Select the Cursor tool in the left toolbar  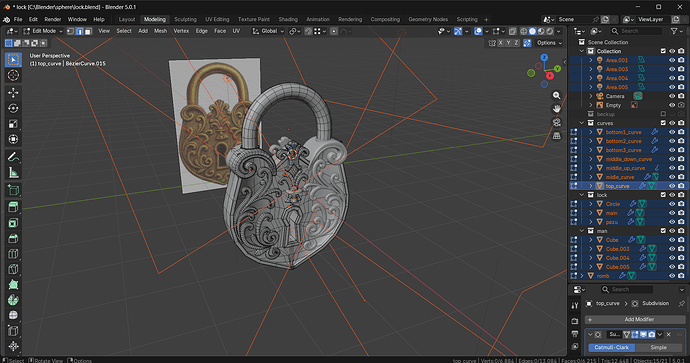13,75
